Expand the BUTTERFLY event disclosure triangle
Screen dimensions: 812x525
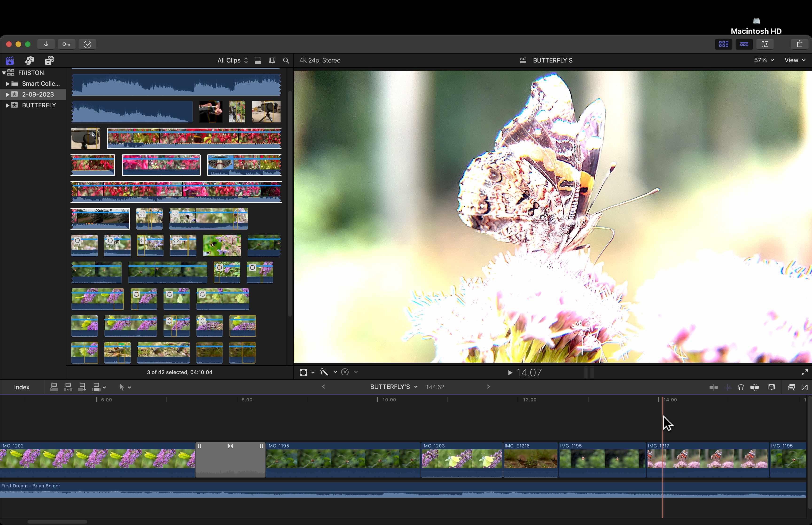(8, 105)
